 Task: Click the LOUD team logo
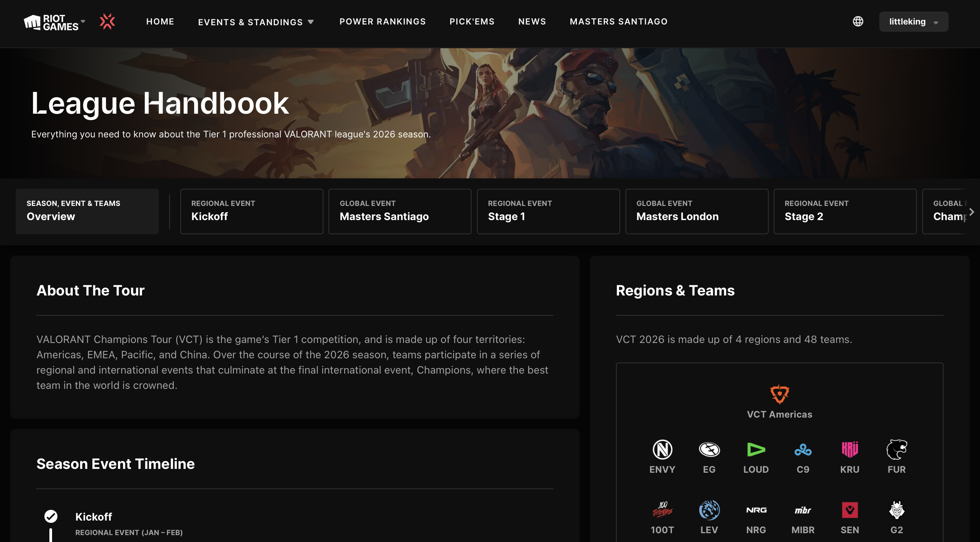point(756,449)
